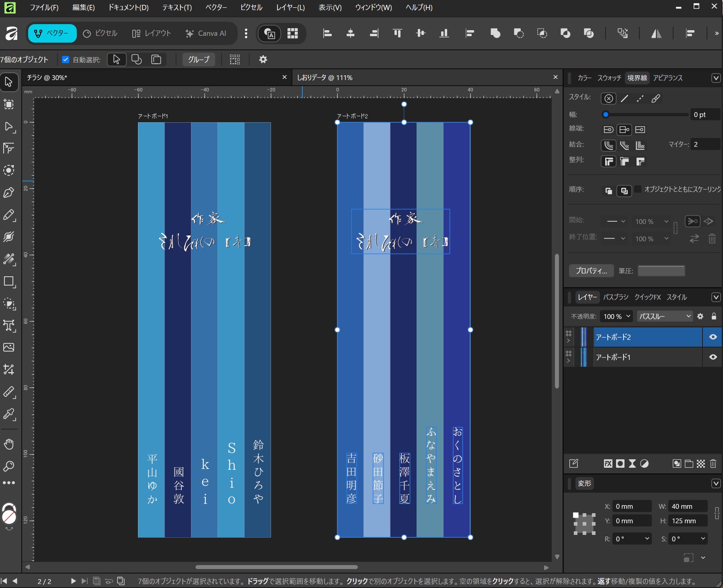Open layer effects FX icon
The height and width of the screenshot is (588, 723).
coord(608,464)
